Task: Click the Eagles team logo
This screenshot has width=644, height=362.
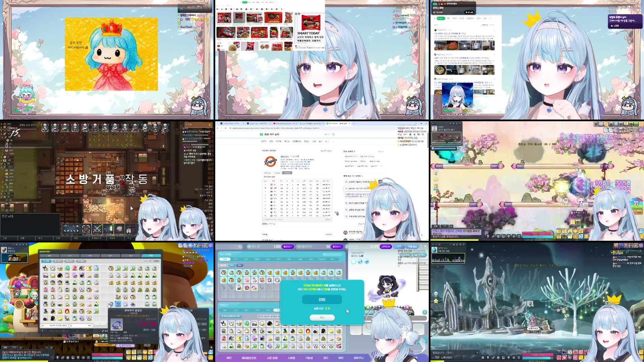Action: [x=270, y=161]
